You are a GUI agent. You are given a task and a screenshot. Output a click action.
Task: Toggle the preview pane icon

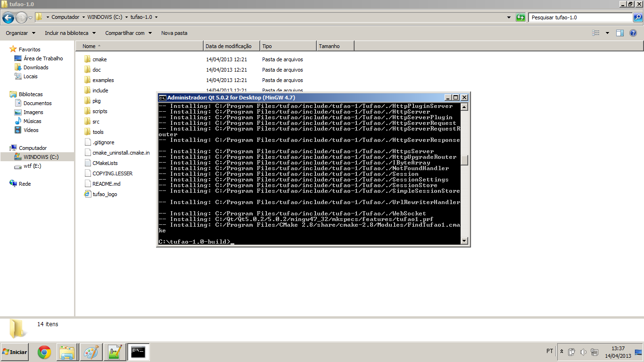tap(620, 33)
